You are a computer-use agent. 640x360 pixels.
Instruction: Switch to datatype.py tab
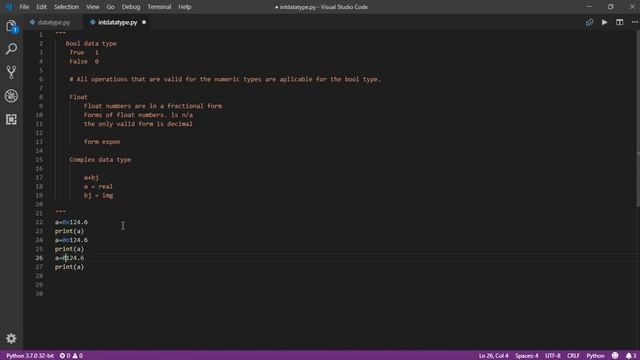53,22
